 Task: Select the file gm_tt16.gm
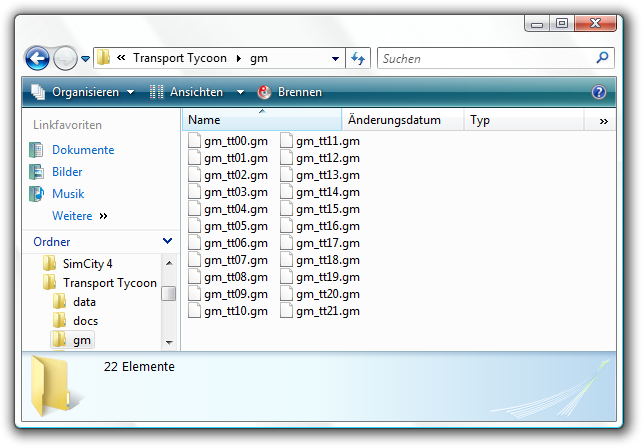(328, 226)
